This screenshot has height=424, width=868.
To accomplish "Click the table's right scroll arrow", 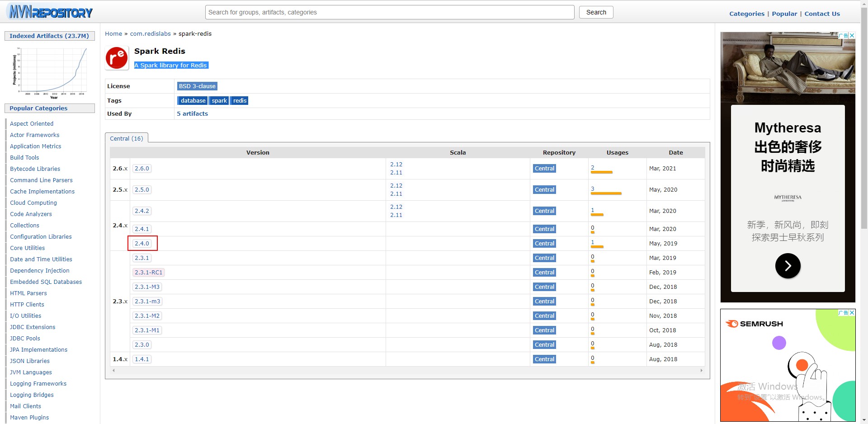I will (702, 371).
